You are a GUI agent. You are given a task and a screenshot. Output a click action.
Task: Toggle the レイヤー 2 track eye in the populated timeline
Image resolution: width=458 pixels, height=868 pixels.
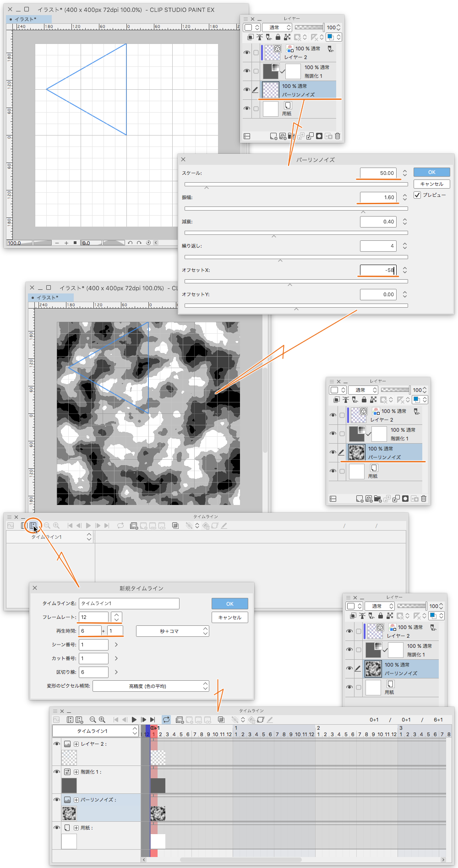click(57, 743)
